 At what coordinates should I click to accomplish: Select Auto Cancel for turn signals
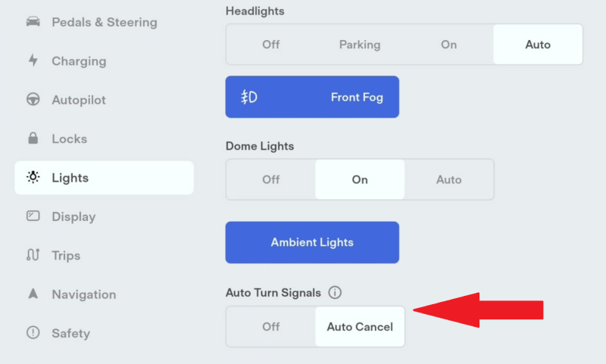360,327
